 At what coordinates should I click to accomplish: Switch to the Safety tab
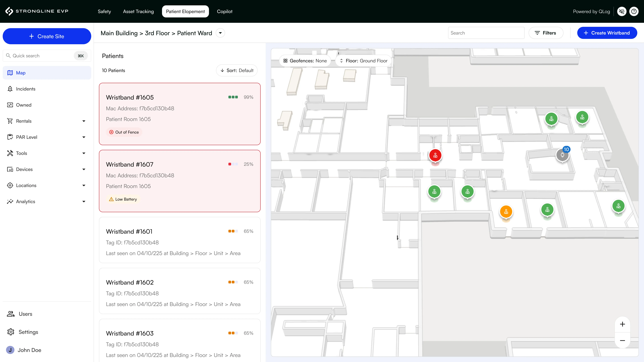click(x=104, y=12)
